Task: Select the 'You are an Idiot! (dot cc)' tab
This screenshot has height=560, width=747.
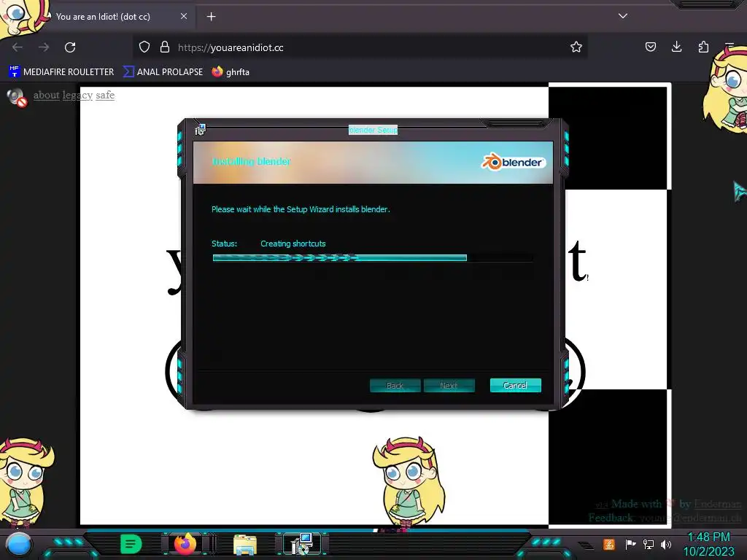Action: (103, 16)
